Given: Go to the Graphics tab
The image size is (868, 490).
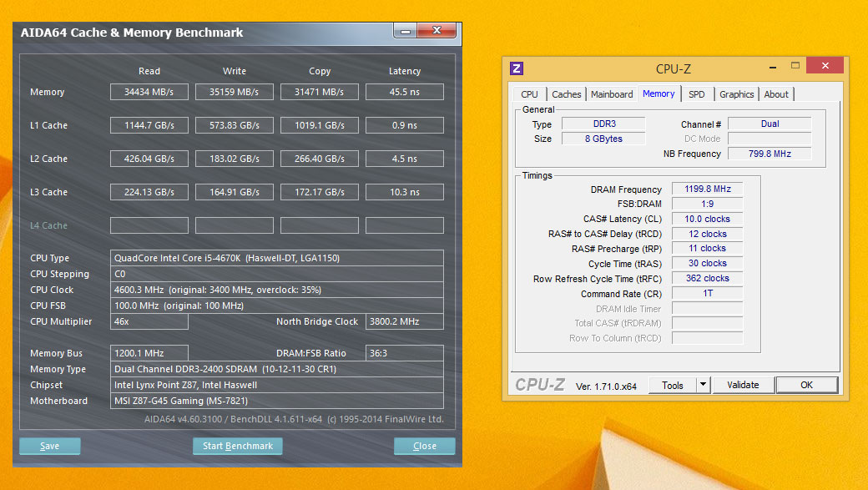Looking at the screenshot, I should click(736, 94).
